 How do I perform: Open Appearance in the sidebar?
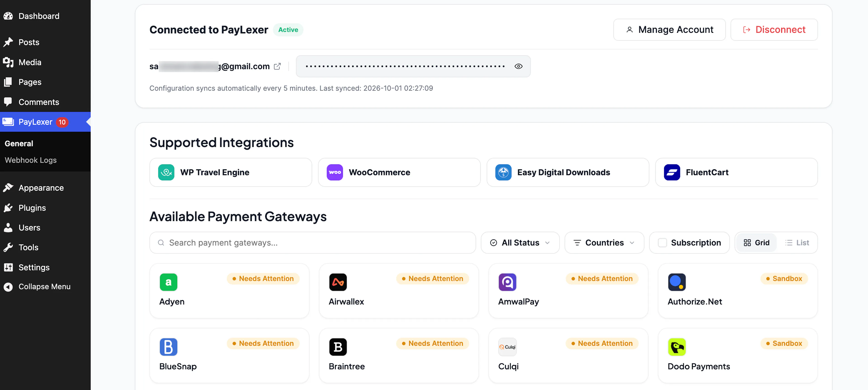(45, 188)
